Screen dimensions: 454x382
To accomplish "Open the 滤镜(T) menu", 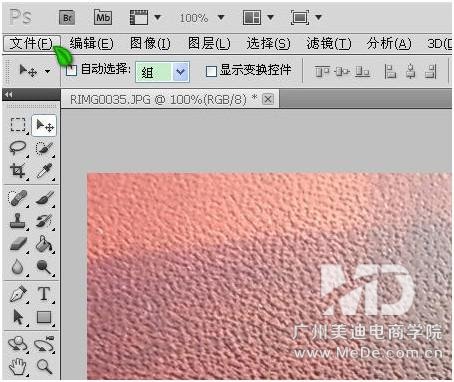I will [329, 44].
